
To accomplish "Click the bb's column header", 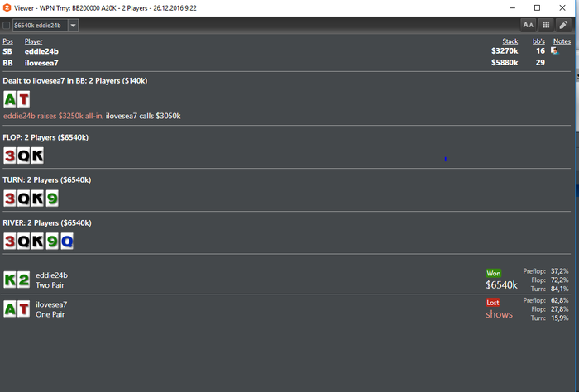I will point(538,41).
